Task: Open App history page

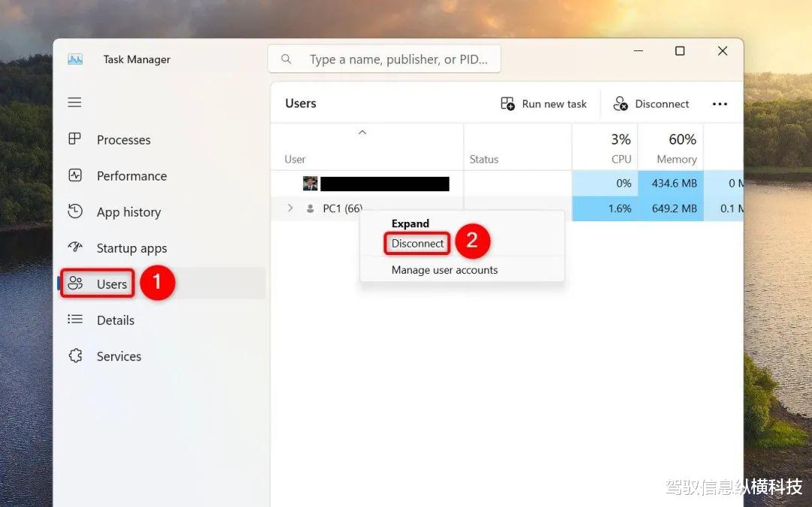Action: point(129,212)
